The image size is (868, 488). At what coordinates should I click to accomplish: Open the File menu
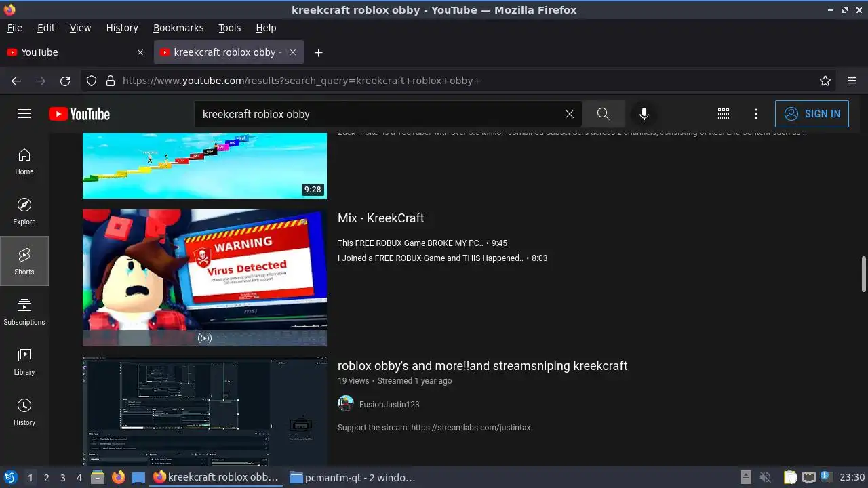pos(14,28)
